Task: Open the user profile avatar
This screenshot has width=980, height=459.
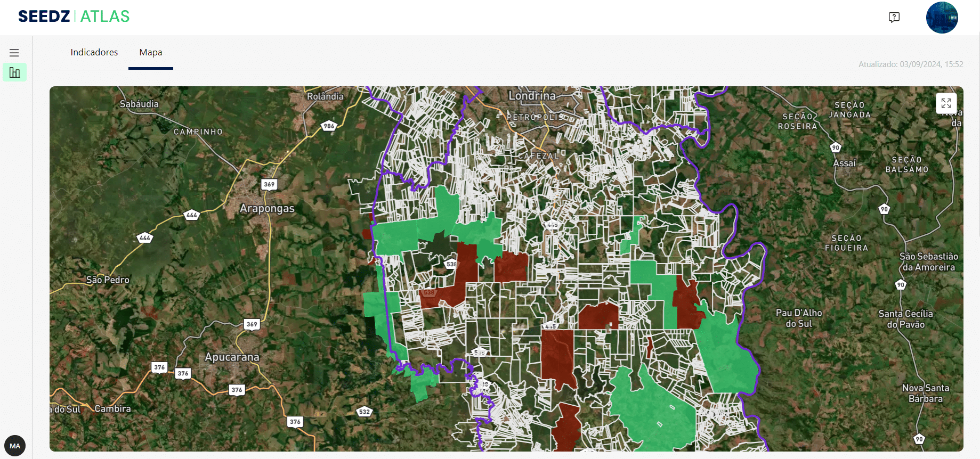Action: [942, 18]
